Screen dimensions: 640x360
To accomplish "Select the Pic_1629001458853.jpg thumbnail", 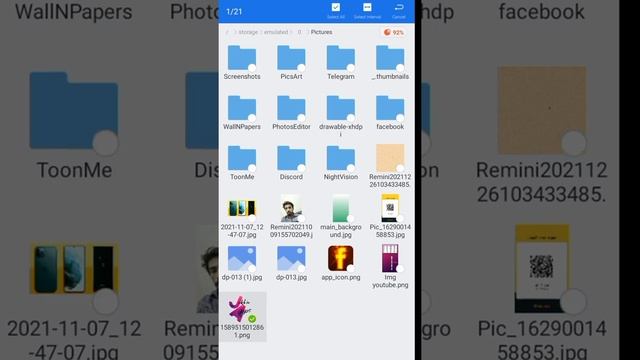I will pyautogui.click(x=390, y=208).
